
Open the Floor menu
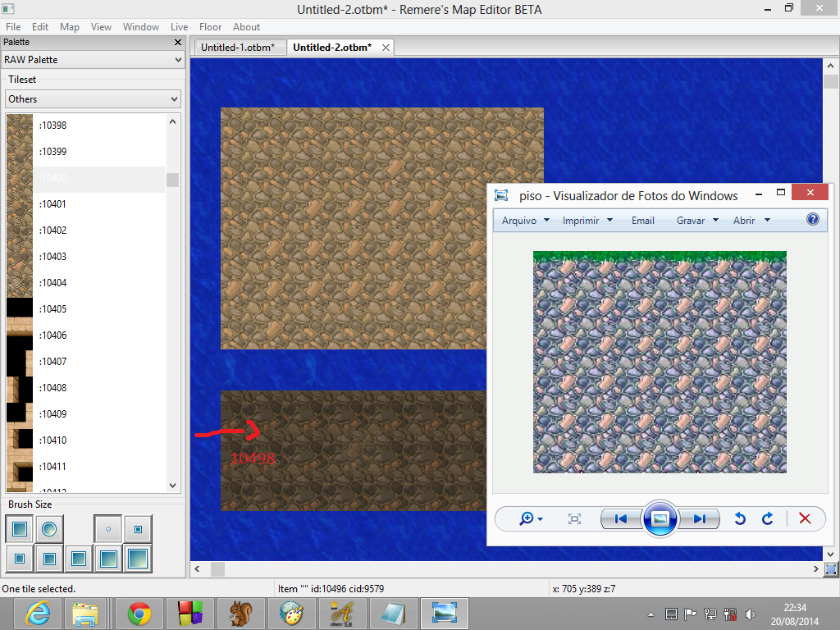coord(210,27)
